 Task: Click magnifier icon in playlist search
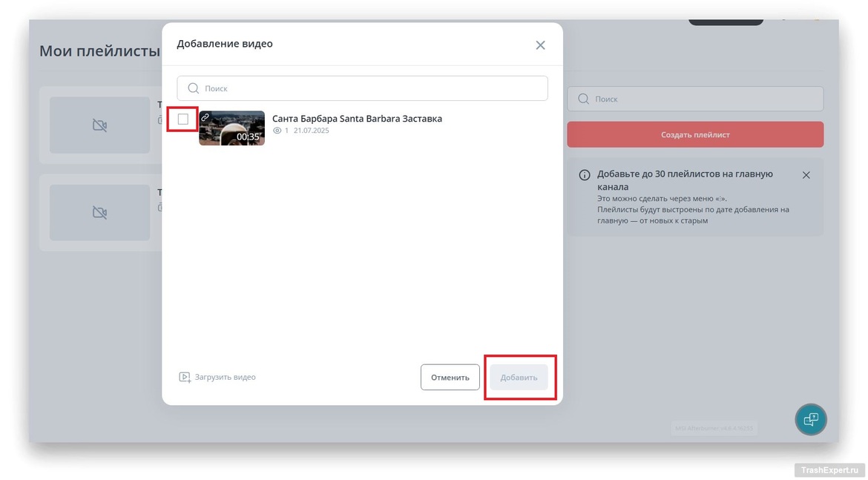(584, 99)
